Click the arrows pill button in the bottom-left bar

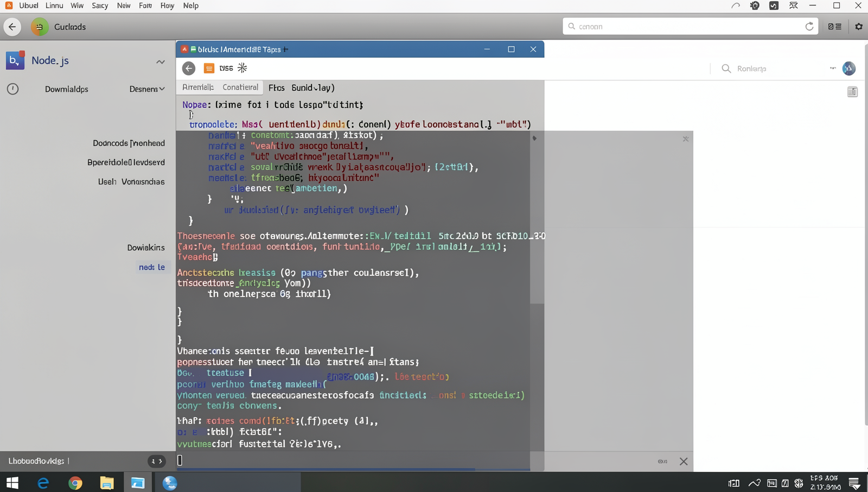pos(156,461)
